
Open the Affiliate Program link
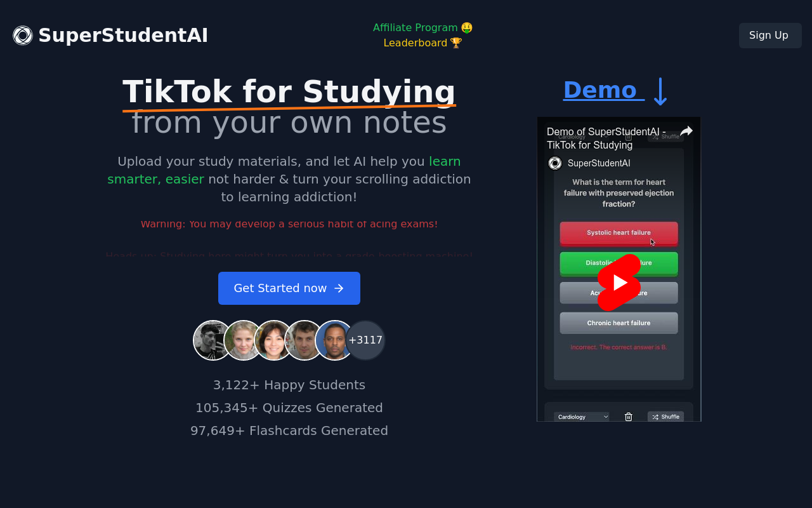pos(422,28)
